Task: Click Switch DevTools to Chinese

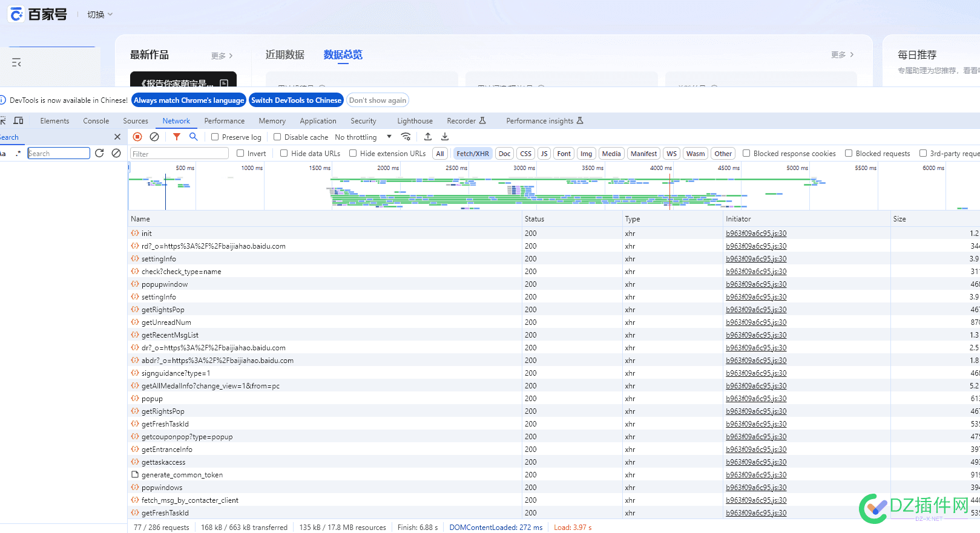Action: [x=296, y=100]
